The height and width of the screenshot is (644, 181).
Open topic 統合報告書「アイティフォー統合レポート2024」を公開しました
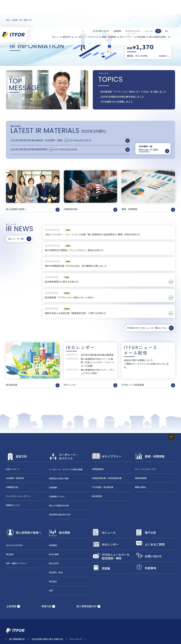(133, 92)
